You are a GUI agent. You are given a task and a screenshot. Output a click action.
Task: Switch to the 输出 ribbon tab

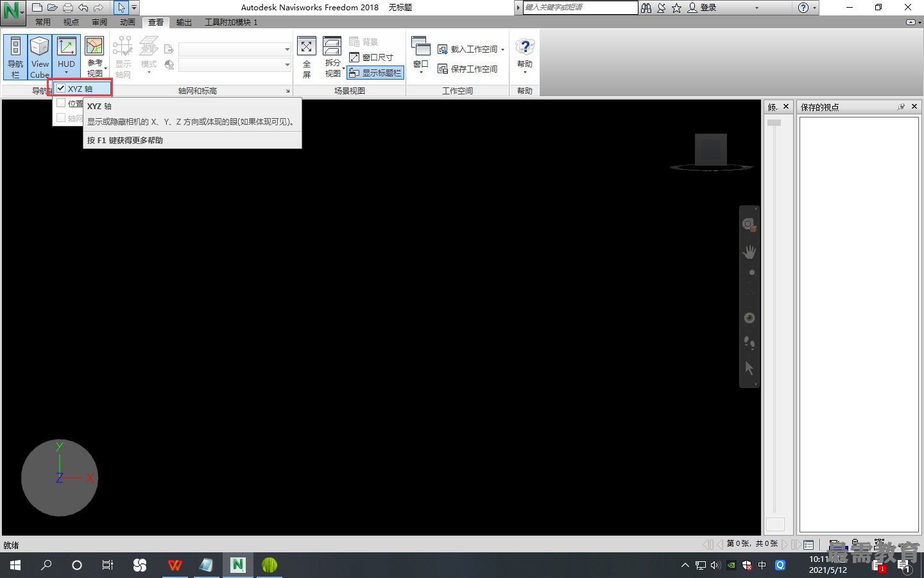[184, 22]
